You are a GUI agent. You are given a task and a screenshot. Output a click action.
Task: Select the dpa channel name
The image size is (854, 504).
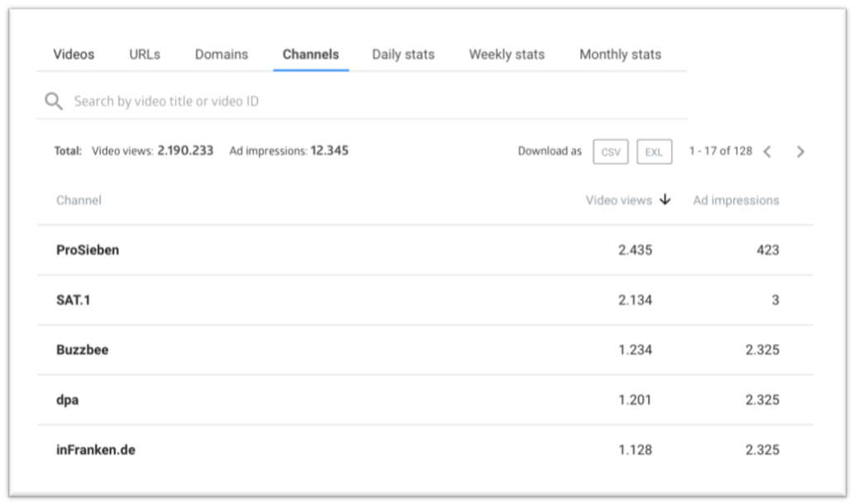[x=68, y=400]
